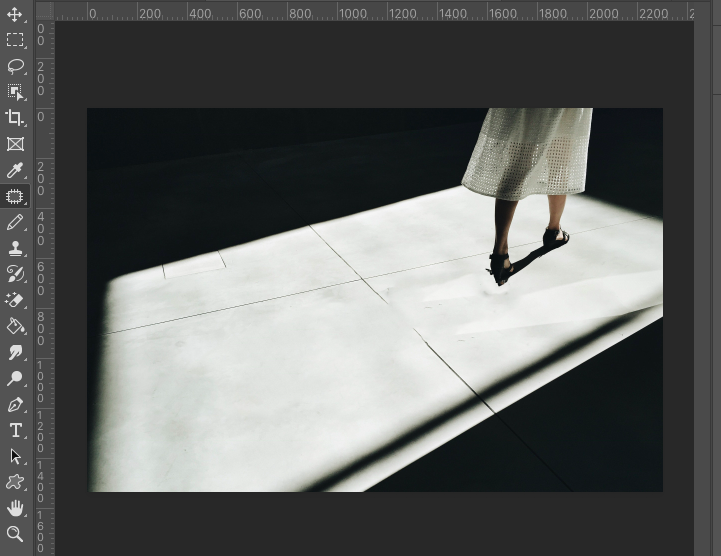Select the Type tool
Screen dimensions: 721x556
[x=15, y=430]
